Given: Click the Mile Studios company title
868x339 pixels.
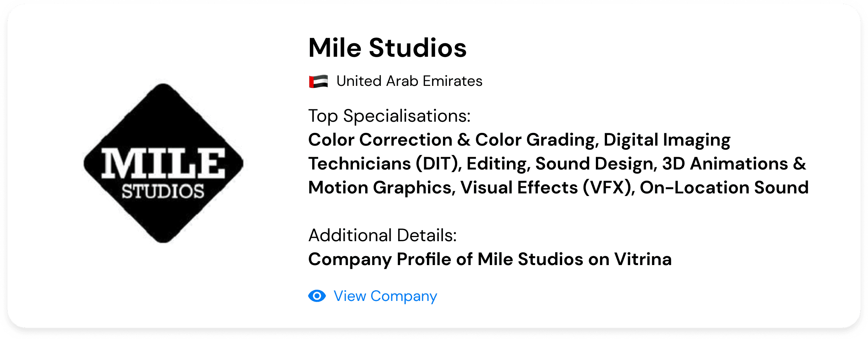Looking at the screenshot, I should [388, 48].
